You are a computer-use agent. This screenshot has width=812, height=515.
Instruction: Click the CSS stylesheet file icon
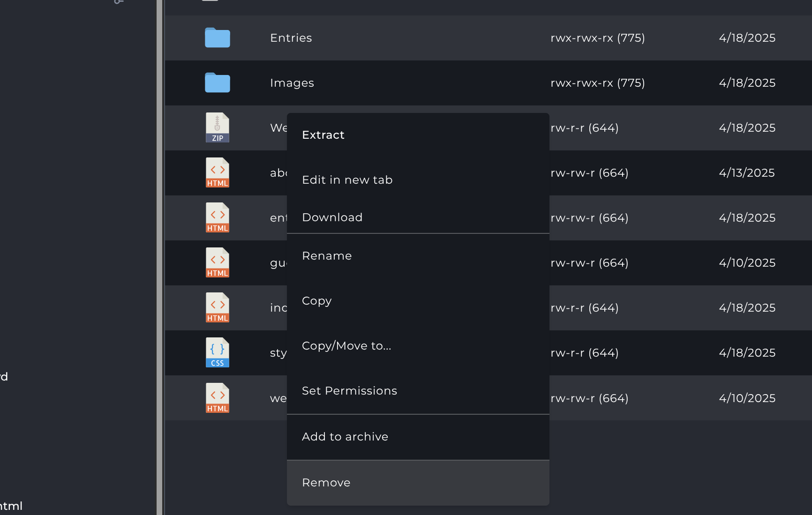pos(217,352)
